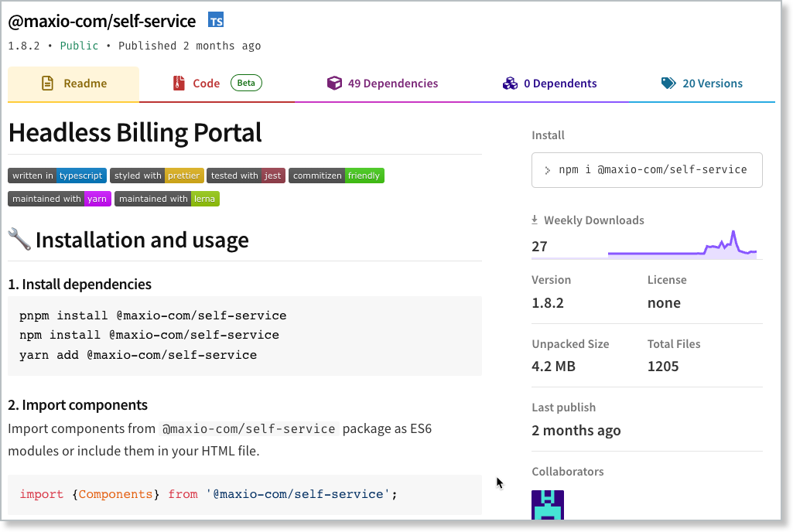Click the Public label
Image resolution: width=793 pixels, height=532 pixels.
click(x=79, y=46)
